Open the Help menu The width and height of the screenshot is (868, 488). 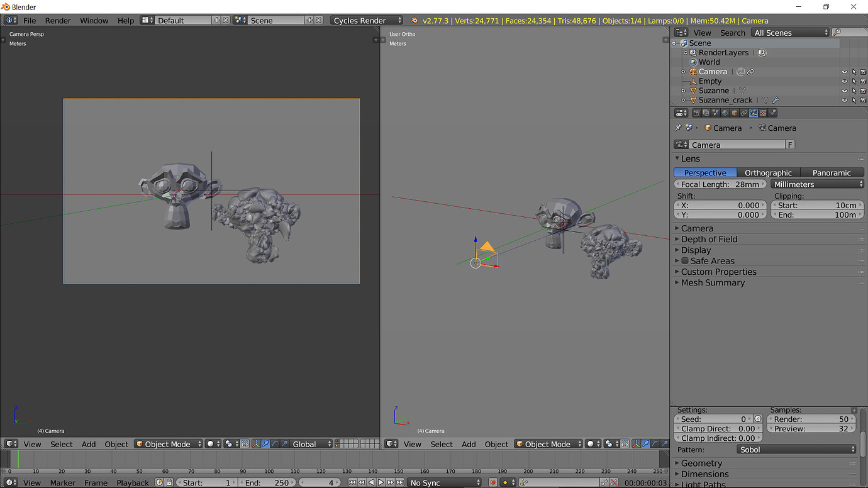tap(126, 20)
